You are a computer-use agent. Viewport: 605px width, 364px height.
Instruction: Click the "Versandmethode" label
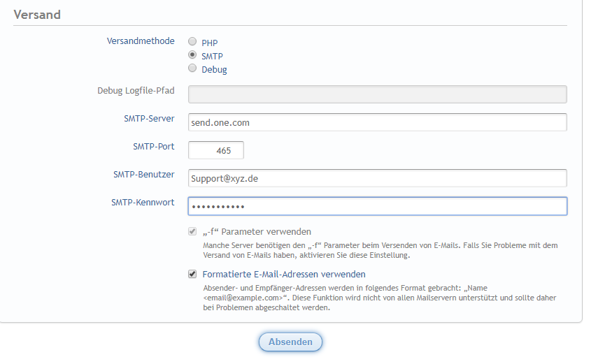click(141, 41)
